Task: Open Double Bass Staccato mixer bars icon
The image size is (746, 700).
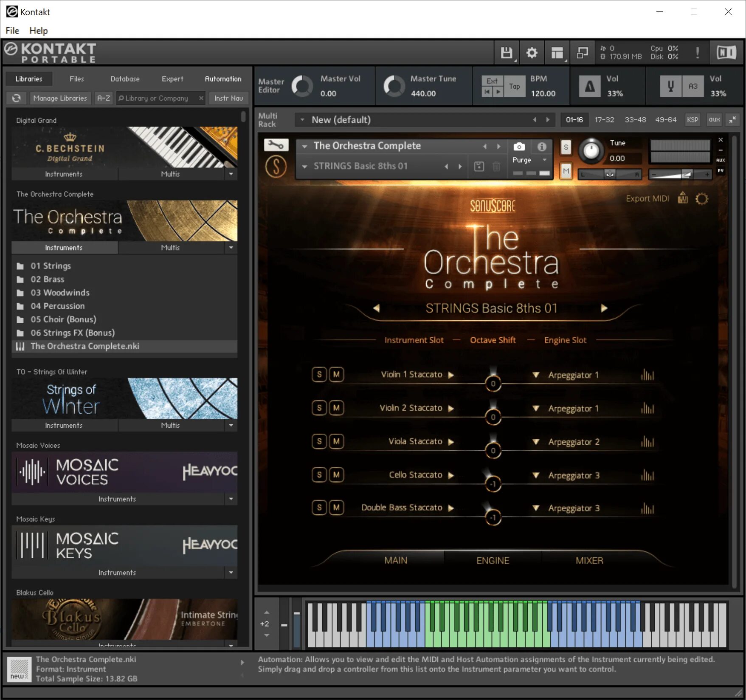Action: point(647,508)
